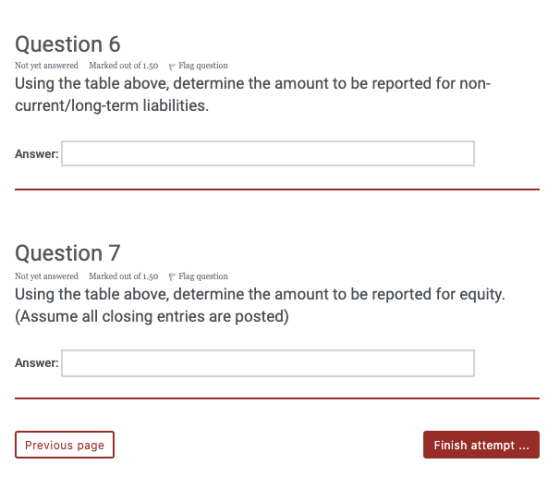Click the flag icon for Question 7
This screenshot has width=560, height=477.
click(x=172, y=277)
